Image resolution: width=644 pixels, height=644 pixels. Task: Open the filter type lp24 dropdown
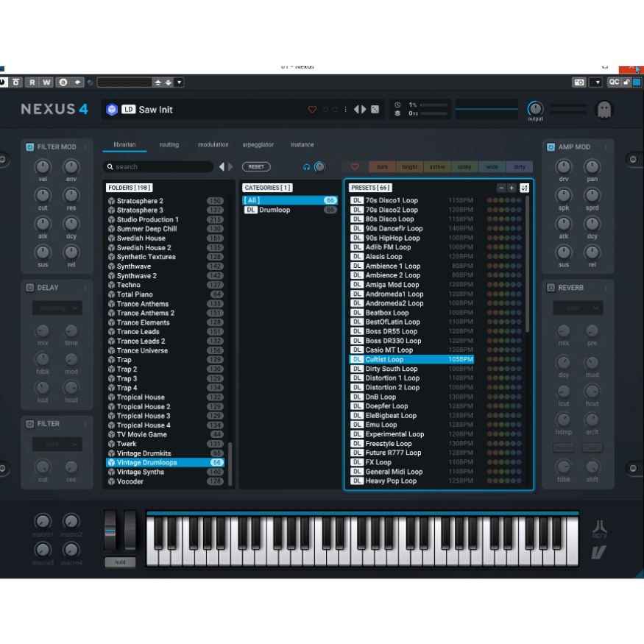(x=57, y=445)
